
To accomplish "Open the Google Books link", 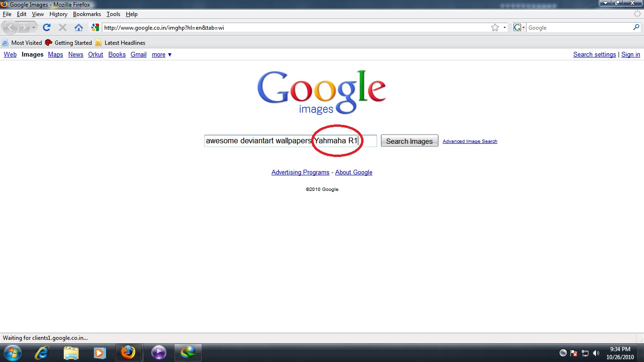I will point(117,55).
